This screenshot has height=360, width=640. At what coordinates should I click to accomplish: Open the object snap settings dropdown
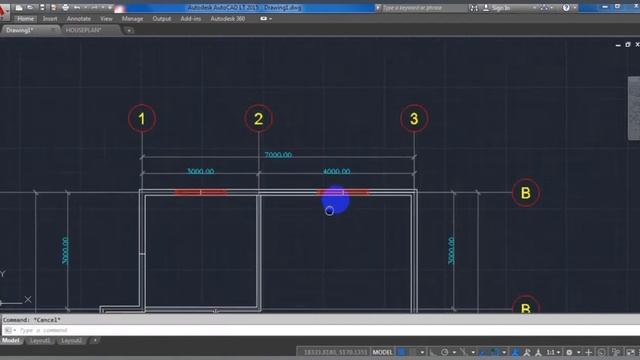[504, 352]
